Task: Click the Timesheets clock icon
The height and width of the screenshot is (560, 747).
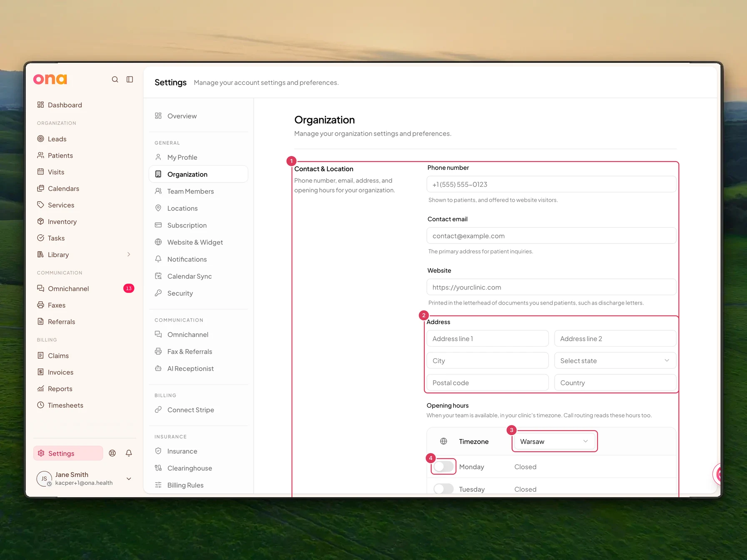Action: click(x=40, y=405)
